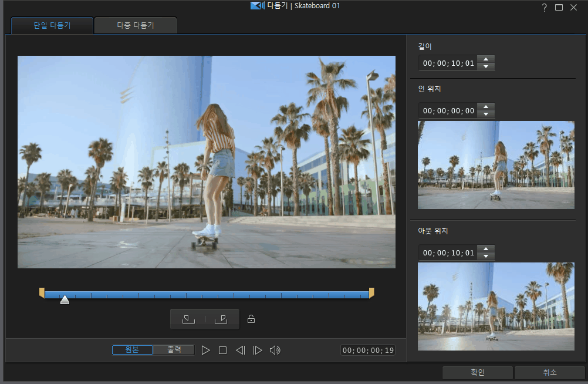Open the 단일 다듬기 tab
This screenshot has width=588, height=384.
pyautogui.click(x=52, y=25)
